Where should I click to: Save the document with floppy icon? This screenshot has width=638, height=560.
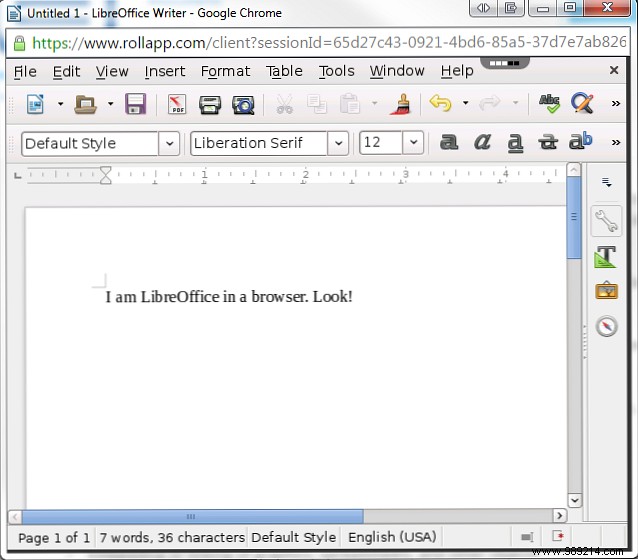[135, 104]
